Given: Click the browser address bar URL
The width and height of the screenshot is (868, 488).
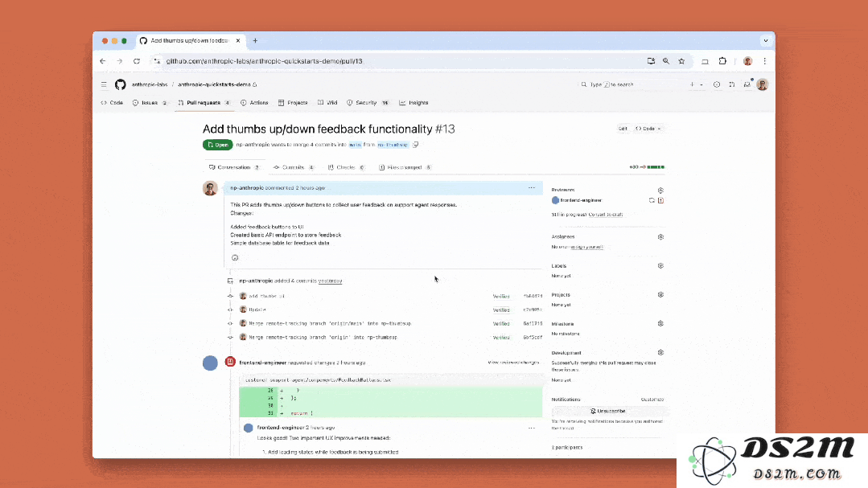Looking at the screenshot, I should click(264, 61).
